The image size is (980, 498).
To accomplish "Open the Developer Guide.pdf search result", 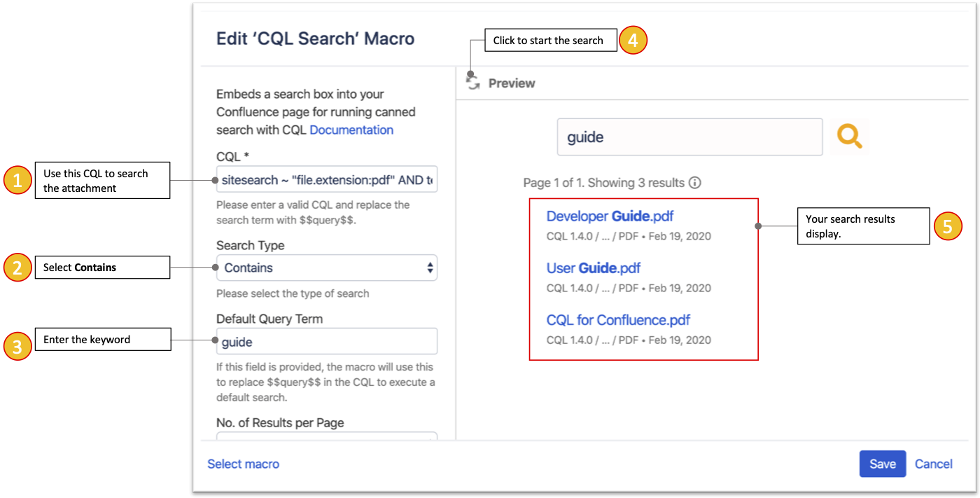I will [609, 216].
